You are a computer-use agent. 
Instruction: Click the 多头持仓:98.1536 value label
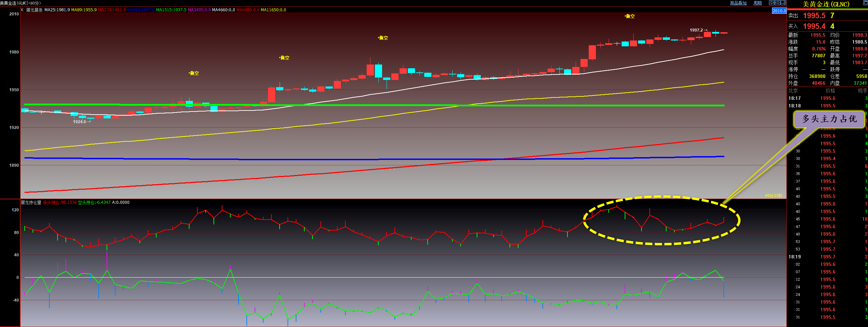pos(60,202)
